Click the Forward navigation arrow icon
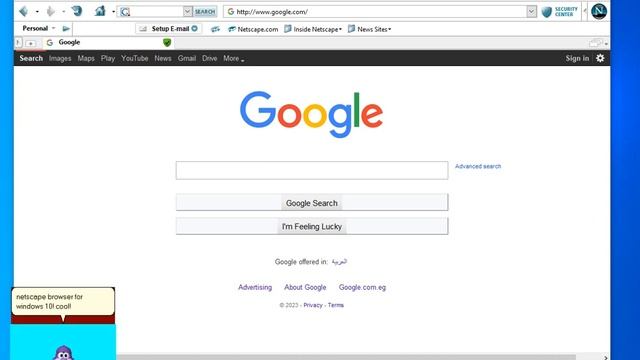Screen dimensions: 640x360 [51, 11]
